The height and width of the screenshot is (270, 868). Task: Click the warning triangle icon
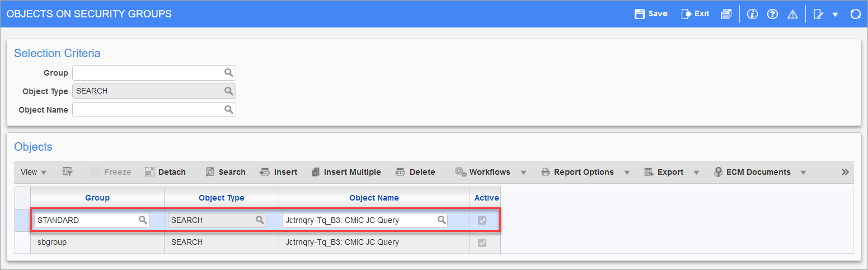point(792,14)
